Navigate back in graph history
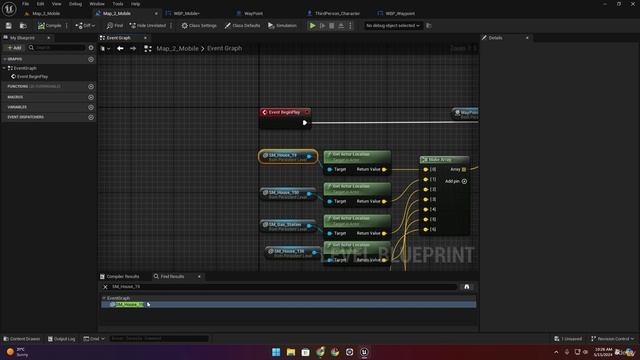The height and width of the screenshot is (360, 640). (120, 49)
